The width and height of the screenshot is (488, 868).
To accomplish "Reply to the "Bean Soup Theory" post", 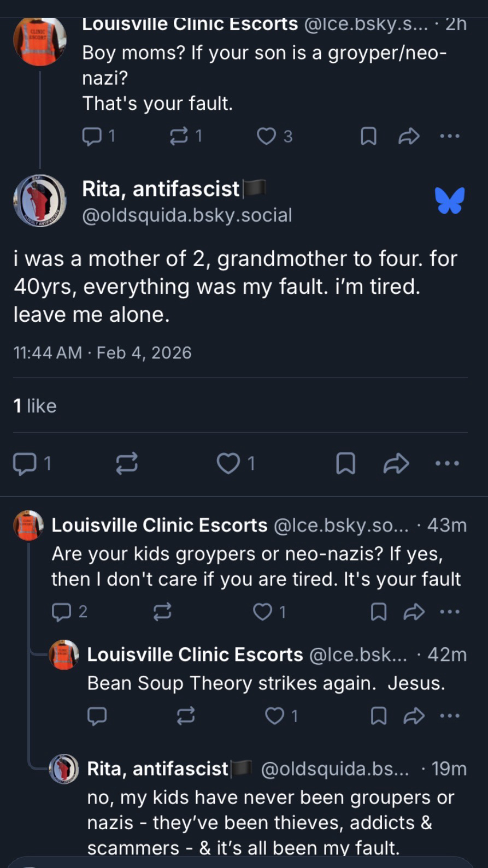I will [x=97, y=716].
